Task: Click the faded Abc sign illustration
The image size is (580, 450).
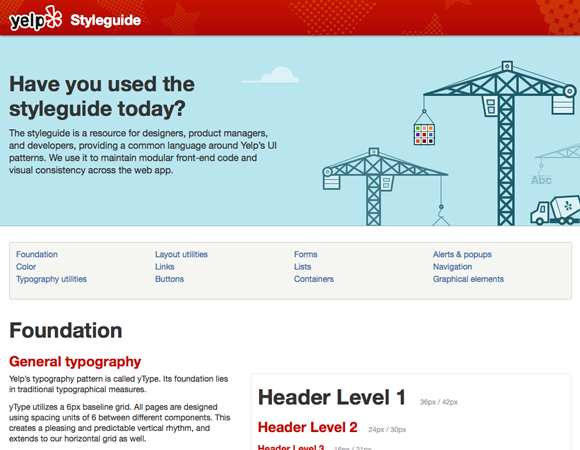Action: coord(541,180)
